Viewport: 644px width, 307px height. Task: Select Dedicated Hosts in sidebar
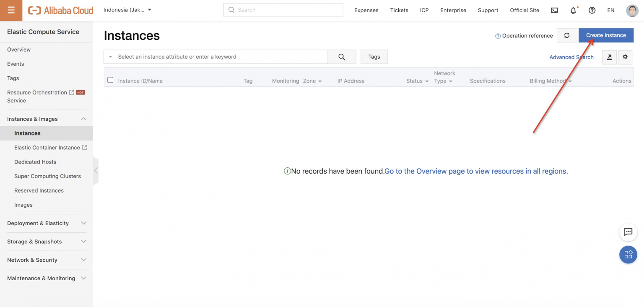[35, 162]
